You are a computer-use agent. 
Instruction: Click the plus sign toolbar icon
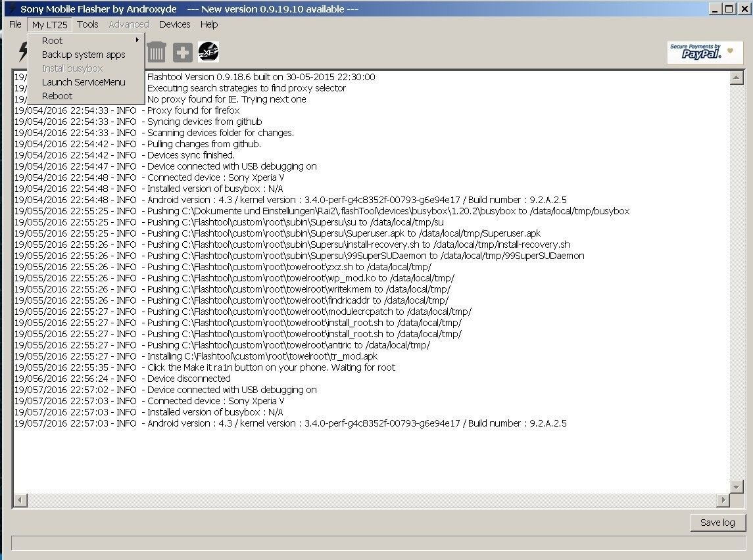(x=182, y=53)
